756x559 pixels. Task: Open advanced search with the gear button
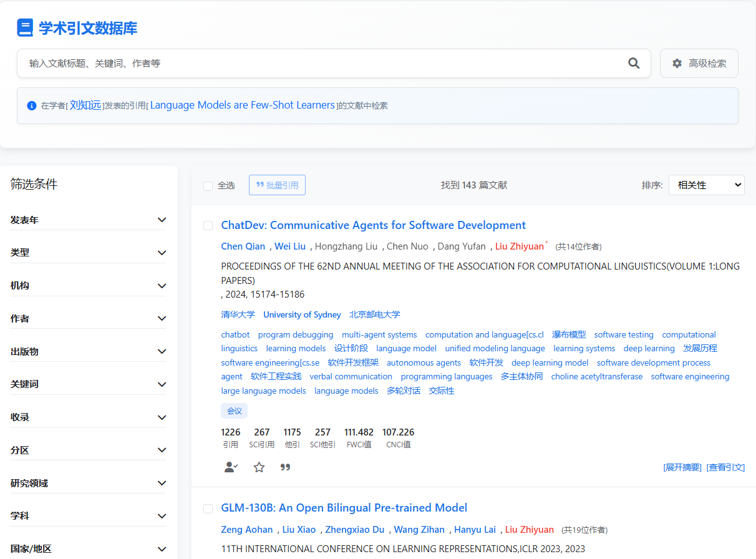pyautogui.click(x=699, y=63)
